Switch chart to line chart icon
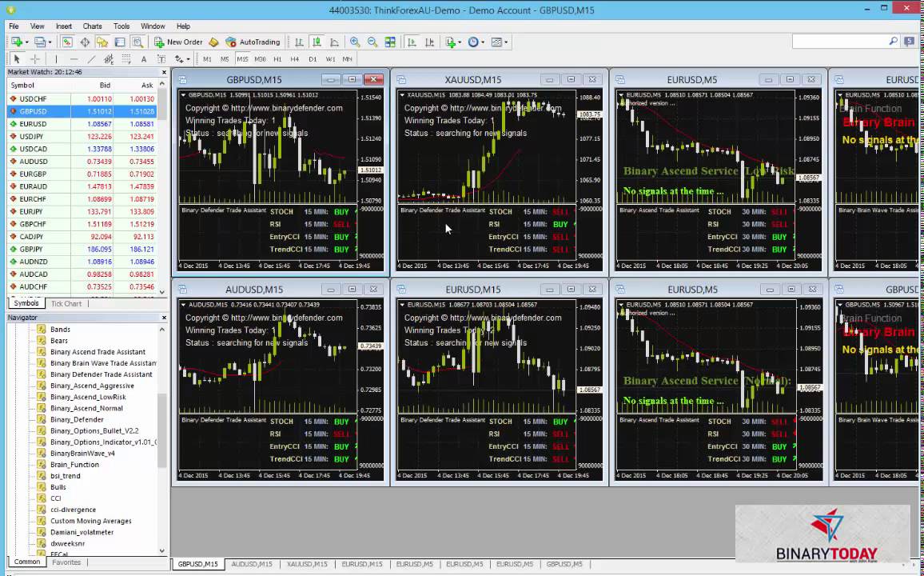The height and width of the screenshot is (576, 924). pyautogui.click(x=334, y=42)
